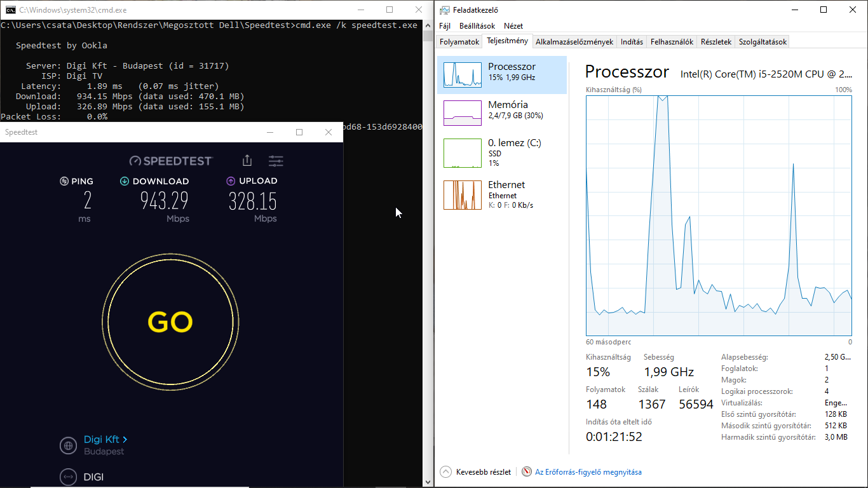Click the Logikai processzorok row label
The width and height of the screenshot is (868, 488).
tap(757, 391)
